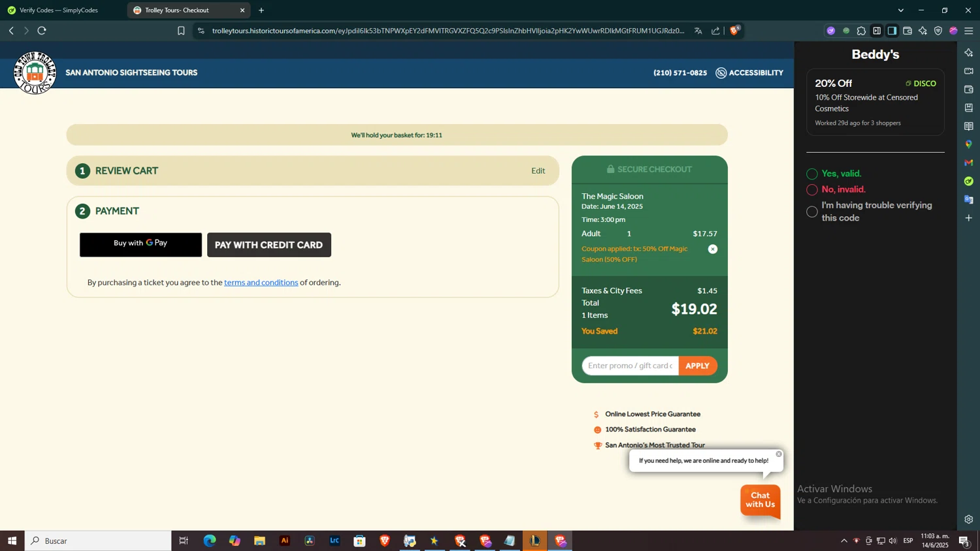This screenshot has height=551, width=980.
Task: Open the Brave Wallet toolbar icon
Action: click(907, 31)
